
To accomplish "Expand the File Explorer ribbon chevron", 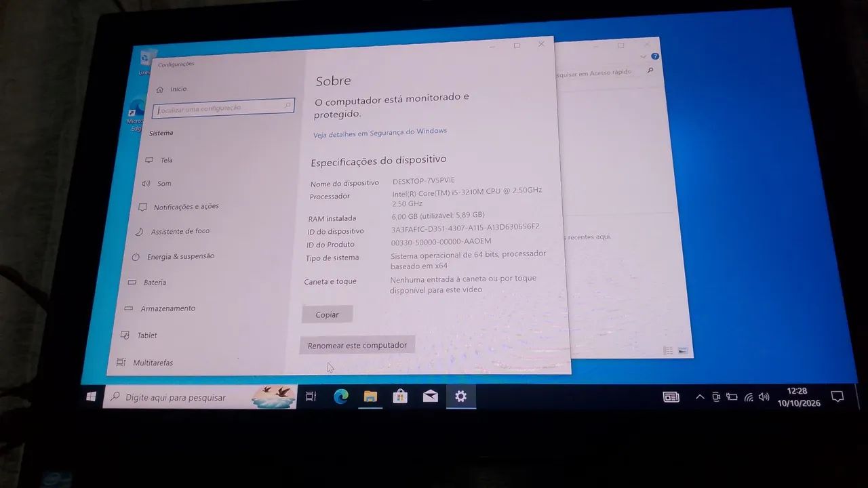I will click(644, 57).
